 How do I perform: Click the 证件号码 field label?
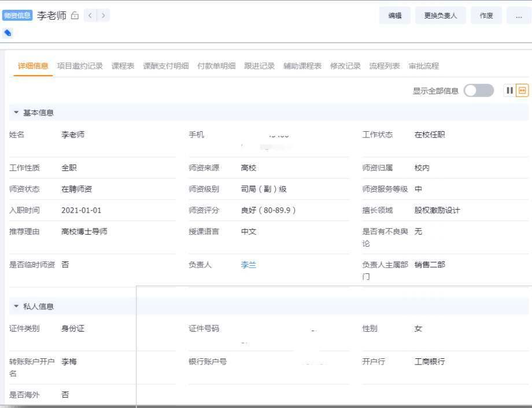pyautogui.click(x=204, y=328)
